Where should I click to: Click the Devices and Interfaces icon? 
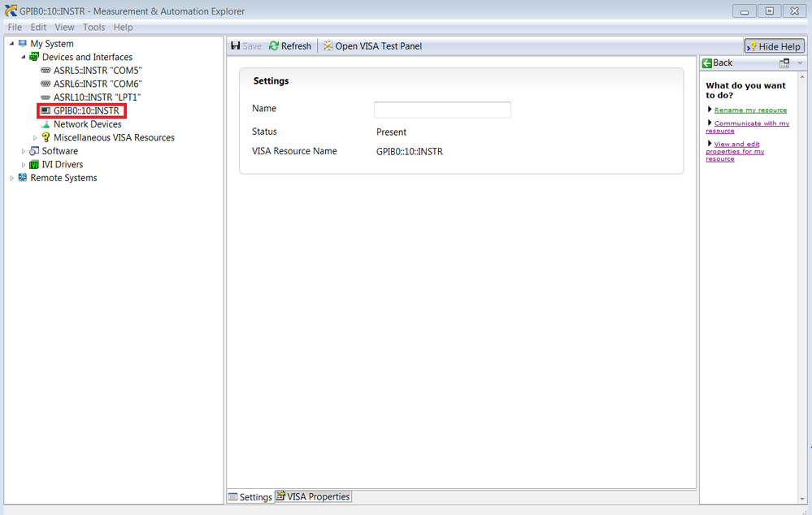(x=34, y=57)
